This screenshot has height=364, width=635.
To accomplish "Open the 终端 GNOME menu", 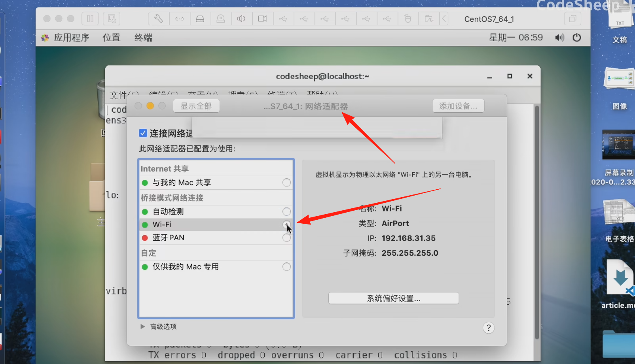I will coord(143,38).
